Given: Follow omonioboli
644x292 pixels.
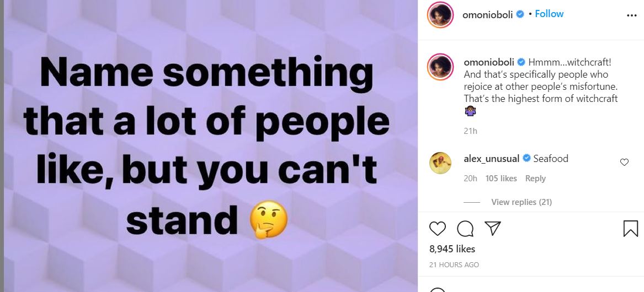Looking at the screenshot, I should [549, 14].
